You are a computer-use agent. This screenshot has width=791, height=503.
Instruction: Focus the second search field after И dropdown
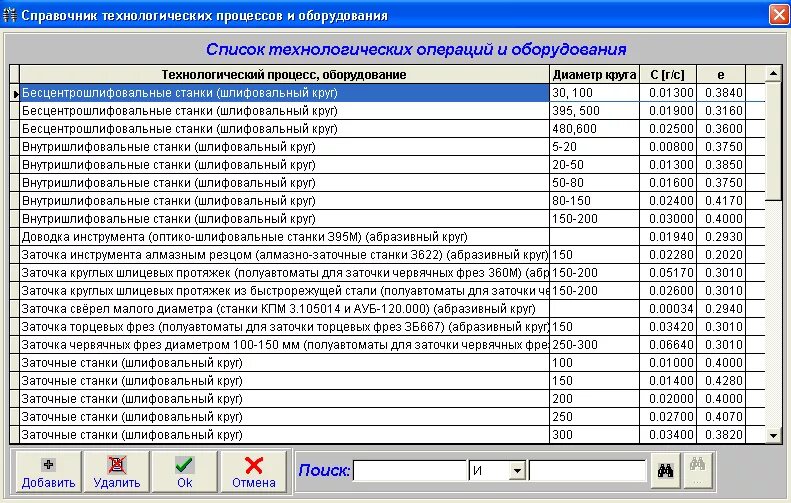(587, 471)
